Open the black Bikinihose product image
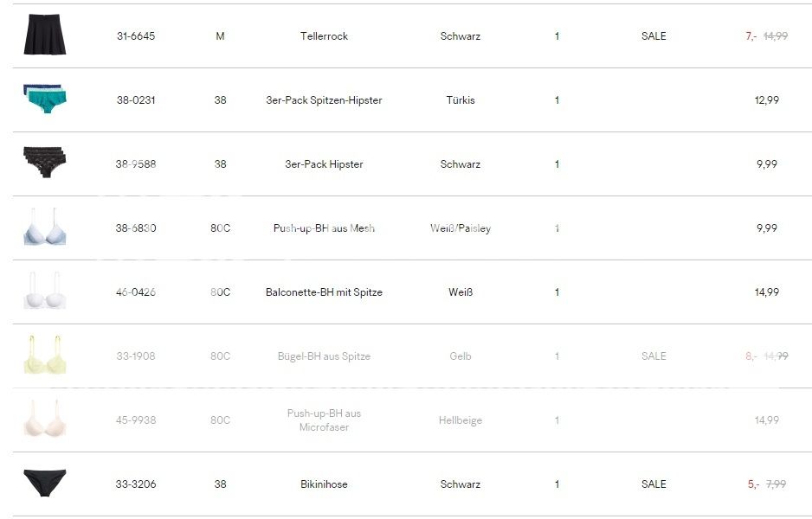Screen dimensions: 812x519 (44, 483)
